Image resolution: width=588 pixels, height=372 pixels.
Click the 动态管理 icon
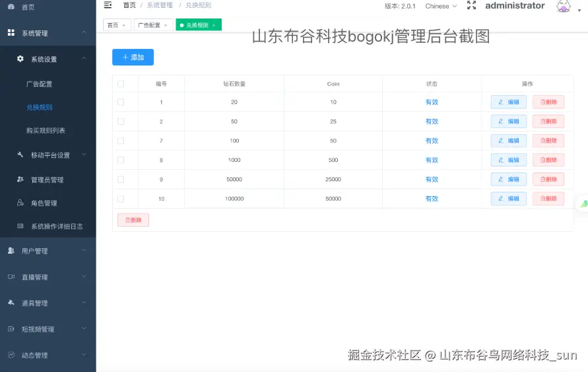(x=11, y=355)
